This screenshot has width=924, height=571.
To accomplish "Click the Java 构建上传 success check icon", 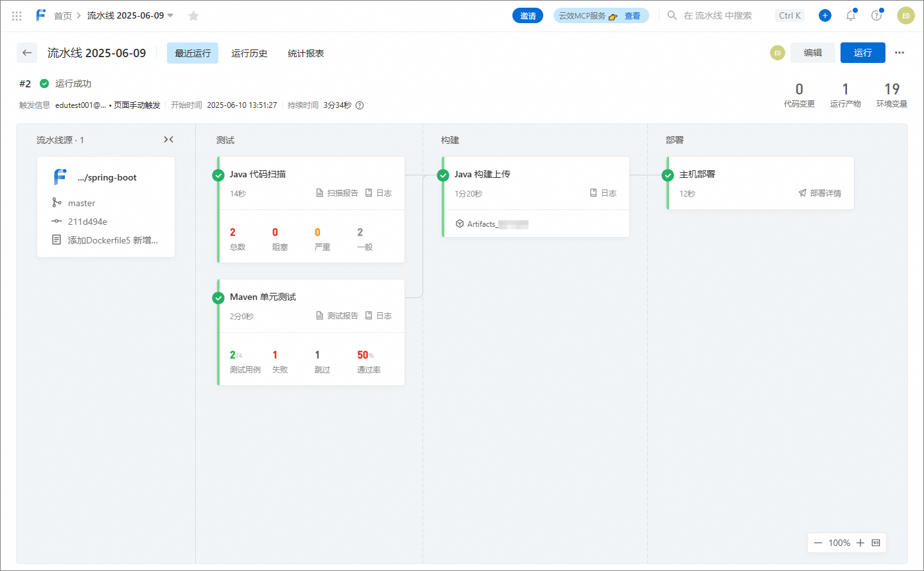I will pyautogui.click(x=443, y=175).
